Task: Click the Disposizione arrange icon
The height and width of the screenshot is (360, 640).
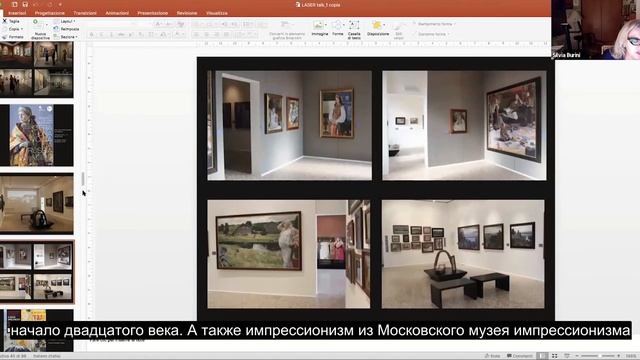Action: (376, 25)
